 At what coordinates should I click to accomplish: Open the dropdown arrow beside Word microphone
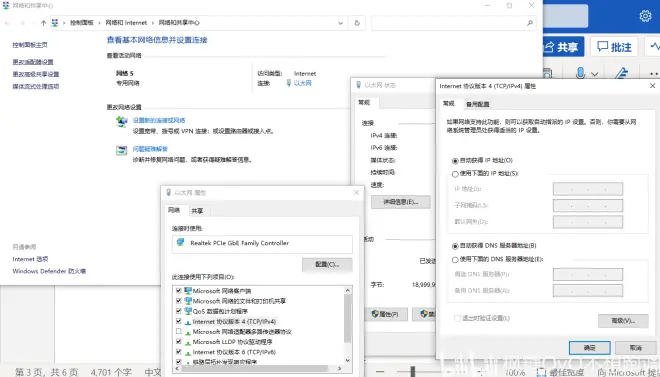[x=594, y=74]
